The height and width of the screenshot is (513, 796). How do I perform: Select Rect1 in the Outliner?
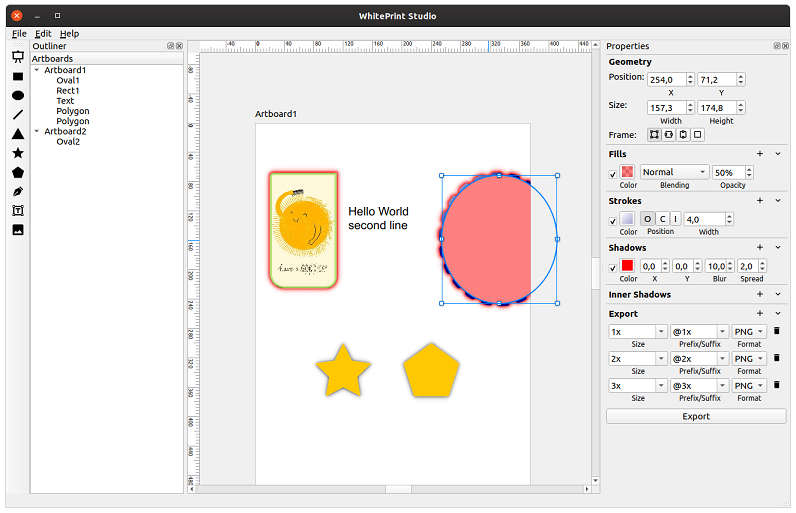(x=68, y=90)
